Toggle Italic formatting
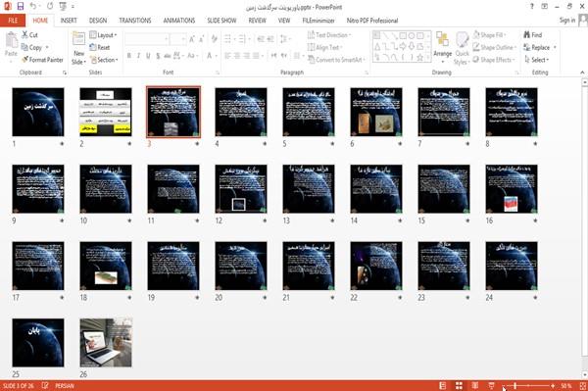This screenshot has width=588, height=391. [139, 56]
